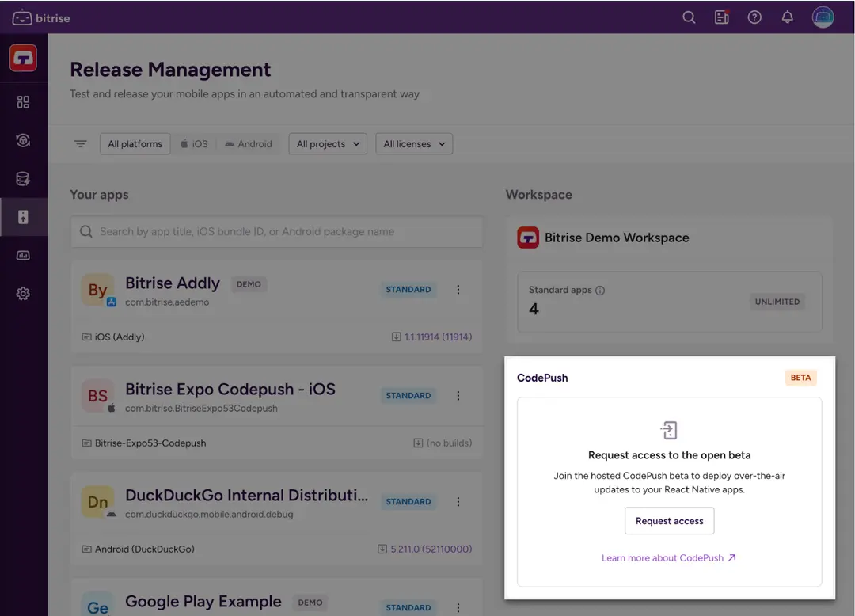Open the kebab menu for Bitrise Addly
855x616 pixels.
tap(458, 290)
